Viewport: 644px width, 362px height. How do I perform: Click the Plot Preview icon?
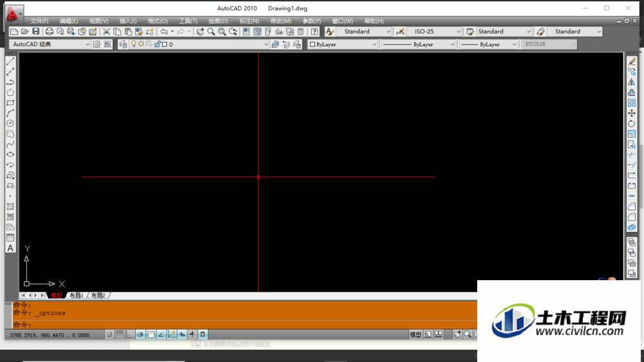coord(61,32)
